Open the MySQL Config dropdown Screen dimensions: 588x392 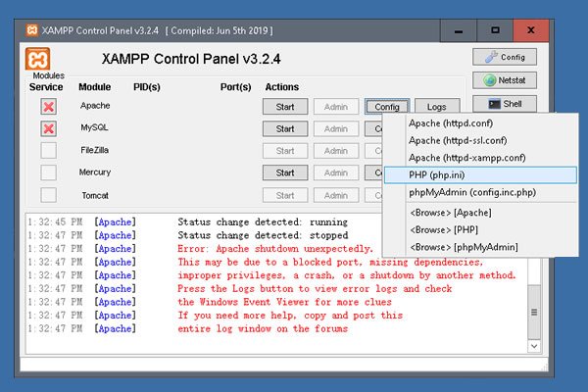point(373,129)
